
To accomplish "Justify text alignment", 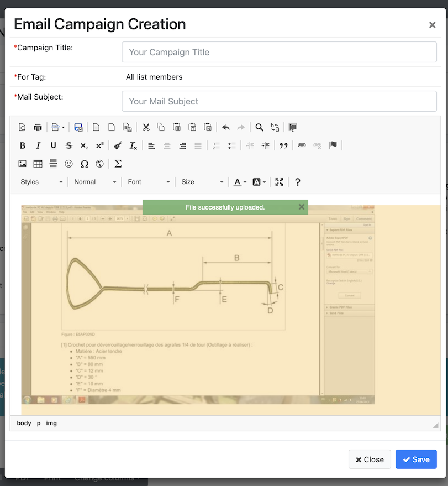I will (198, 145).
